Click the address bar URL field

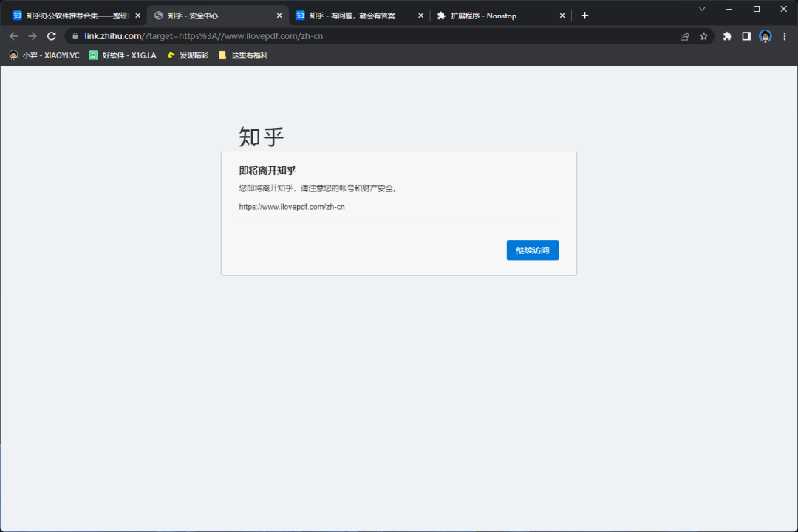[369, 36]
